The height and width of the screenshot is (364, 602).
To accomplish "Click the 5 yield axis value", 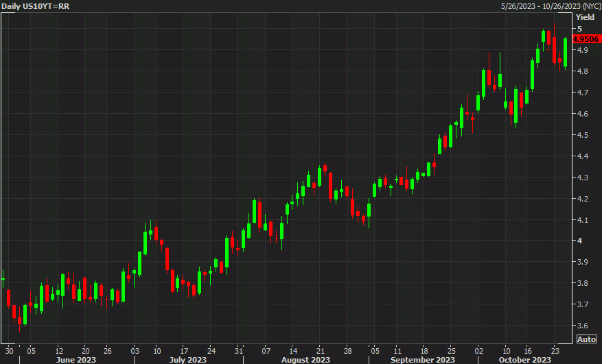I will pyautogui.click(x=580, y=29).
